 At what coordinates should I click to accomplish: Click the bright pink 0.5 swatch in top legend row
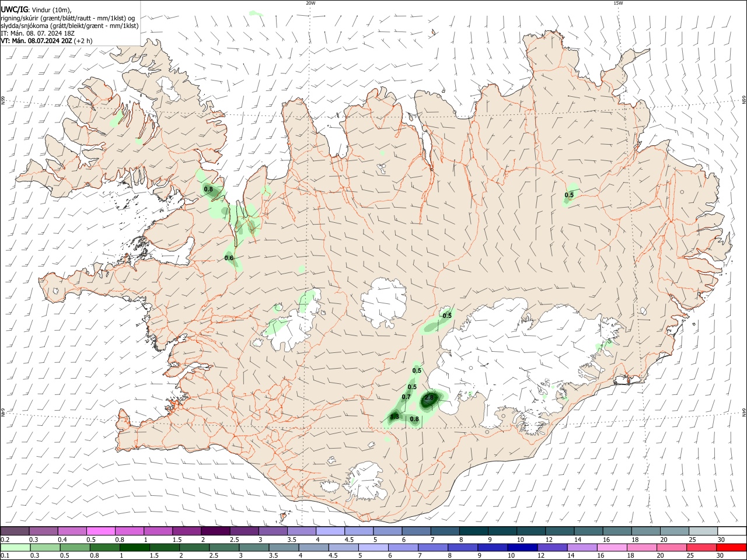coord(100,531)
